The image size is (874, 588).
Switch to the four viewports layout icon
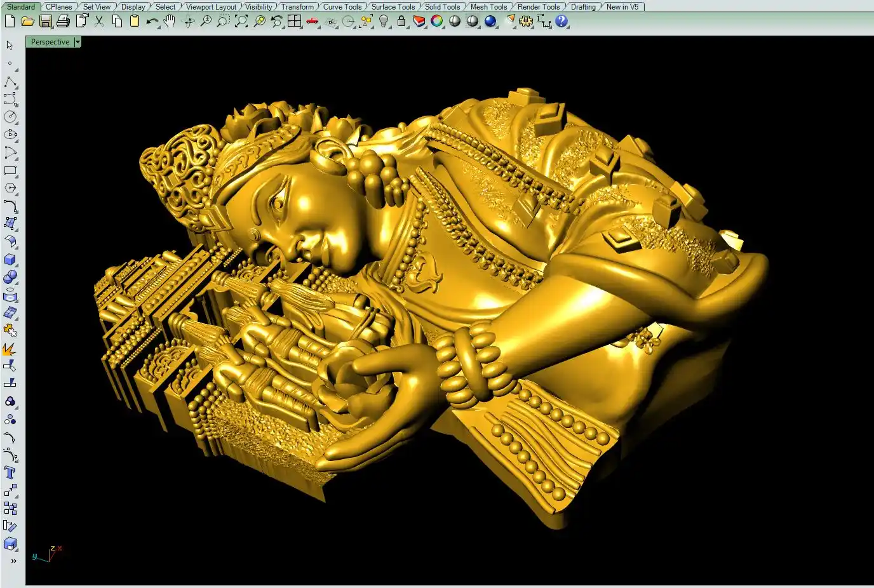click(294, 21)
